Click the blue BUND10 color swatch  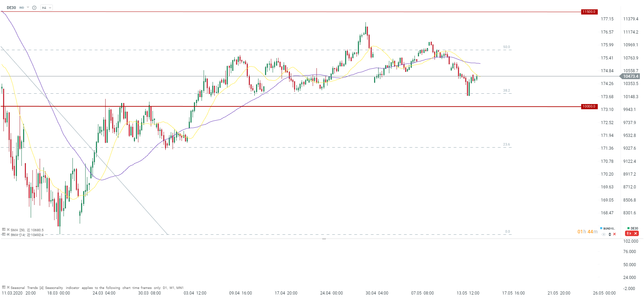point(601,228)
